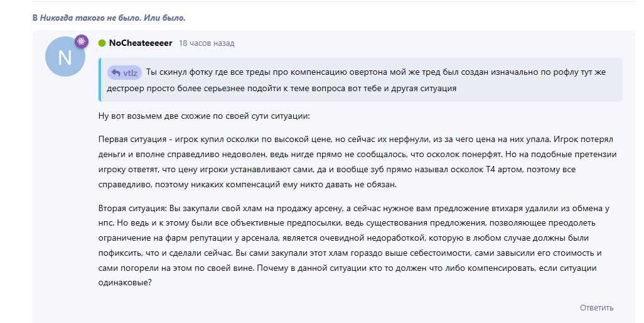Click the "Ответить" reply button
The image size is (644, 323).
596,308
